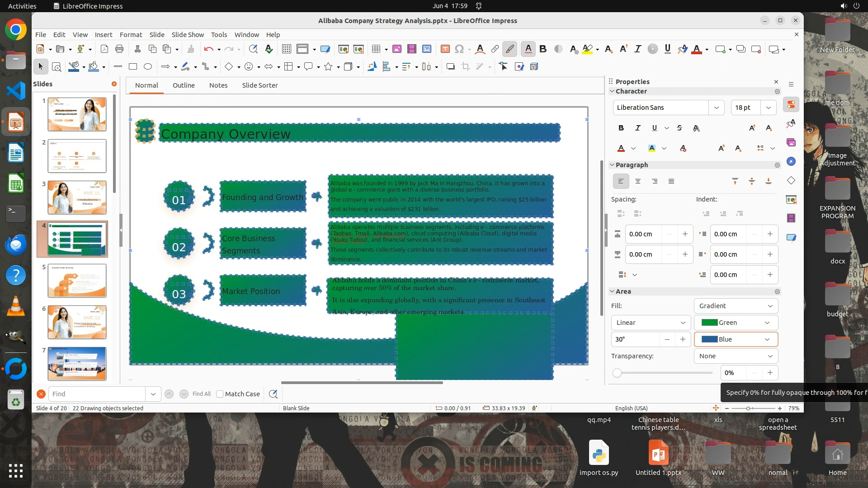
Task: Open the Gallery sidebar deck
Action: 791,143
